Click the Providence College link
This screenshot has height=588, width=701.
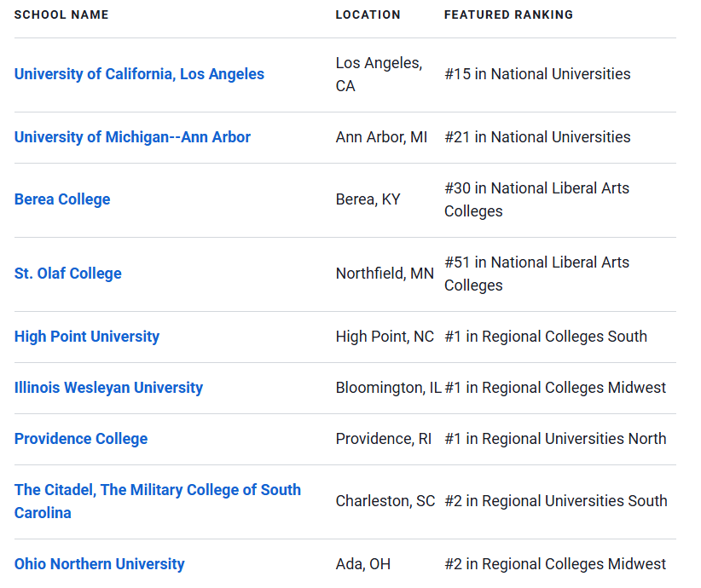click(81, 439)
